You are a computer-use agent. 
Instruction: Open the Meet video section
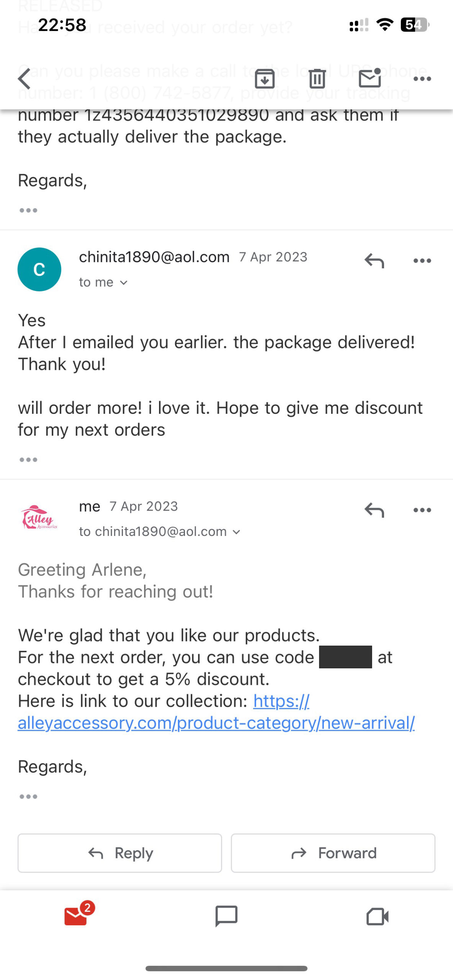[x=378, y=916]
